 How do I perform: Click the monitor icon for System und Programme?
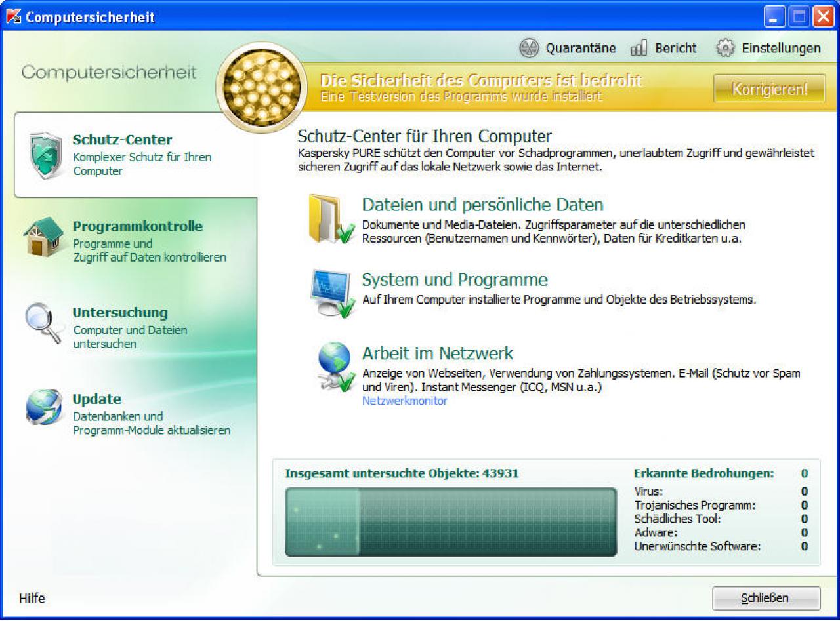click(333, 293)
